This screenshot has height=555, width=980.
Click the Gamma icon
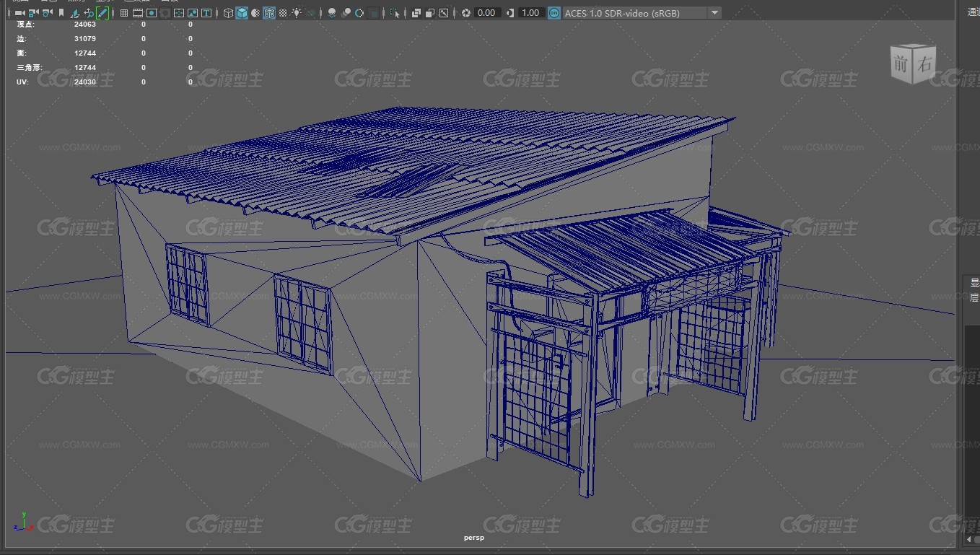pos(511,13)
